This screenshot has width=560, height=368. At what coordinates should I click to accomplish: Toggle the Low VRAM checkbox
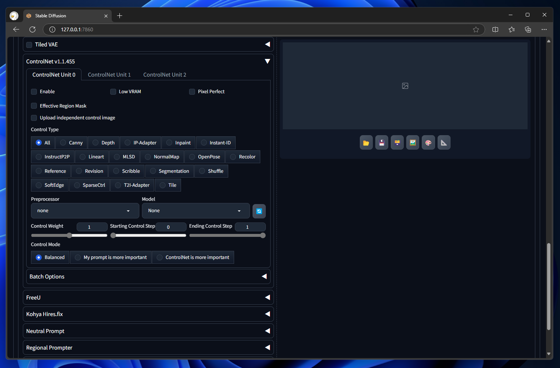(x=113, y=92)
